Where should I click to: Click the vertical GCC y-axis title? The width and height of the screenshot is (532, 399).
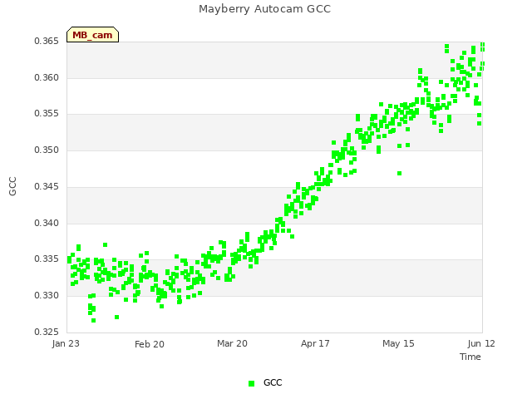[12, 186]
